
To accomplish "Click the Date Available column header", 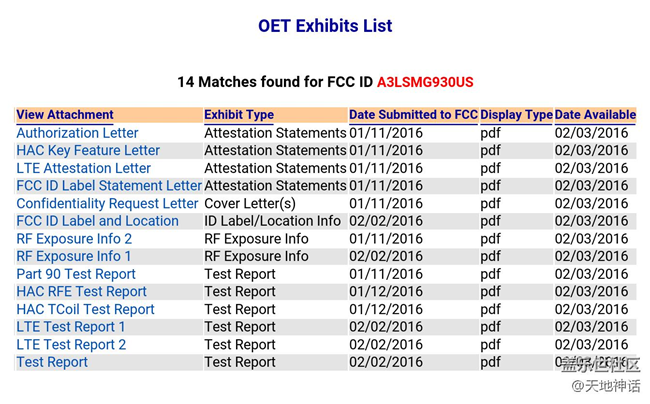I will (595, 115).
